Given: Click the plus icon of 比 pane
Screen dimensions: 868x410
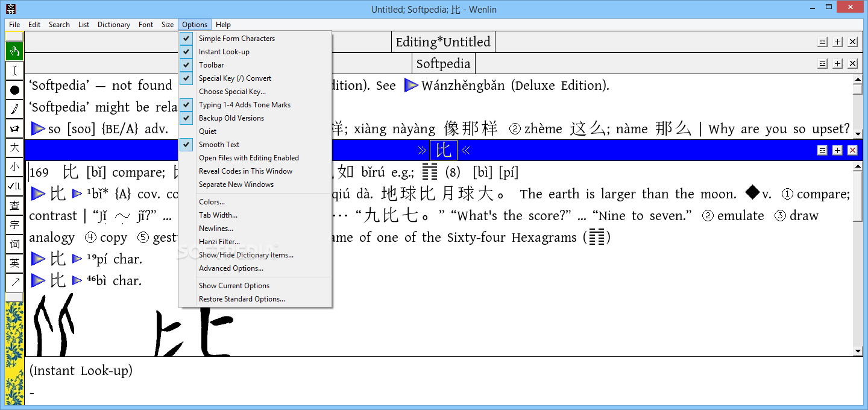Looking at the screenshot, I should tap(837, 150).
